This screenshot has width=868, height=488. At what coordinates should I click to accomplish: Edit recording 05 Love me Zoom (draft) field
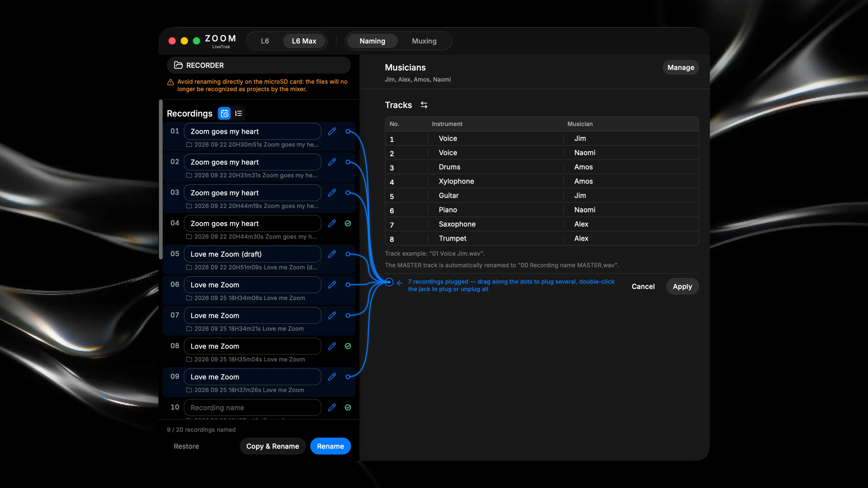click(252, 254)
